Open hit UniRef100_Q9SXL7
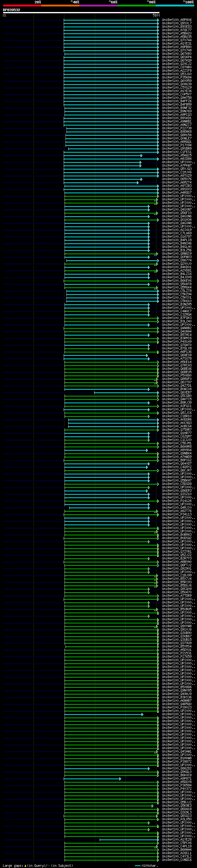The width and height of the screenshot is (197, 868). pyautogui.click(x=177, y=23)
